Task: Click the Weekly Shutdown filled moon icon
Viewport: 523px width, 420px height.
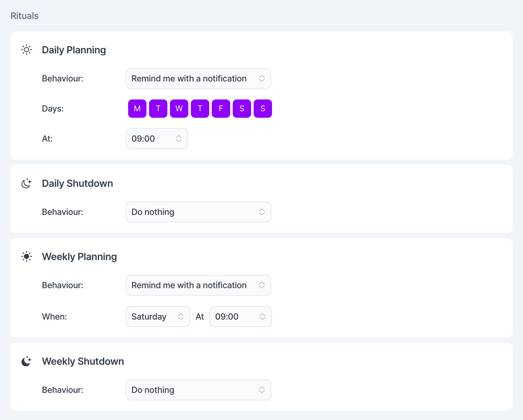Action: (x=26, y=361)
